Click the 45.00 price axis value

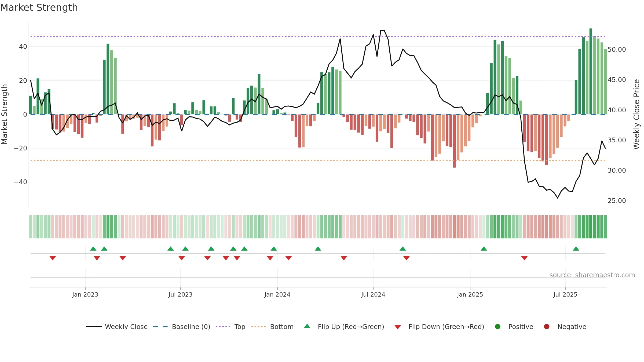pyautogui.click(x=617, y=80)
